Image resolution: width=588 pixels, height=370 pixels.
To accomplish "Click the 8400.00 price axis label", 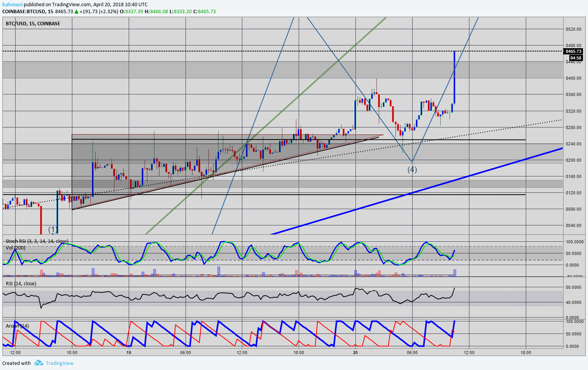I will click(x=574, y=78).
